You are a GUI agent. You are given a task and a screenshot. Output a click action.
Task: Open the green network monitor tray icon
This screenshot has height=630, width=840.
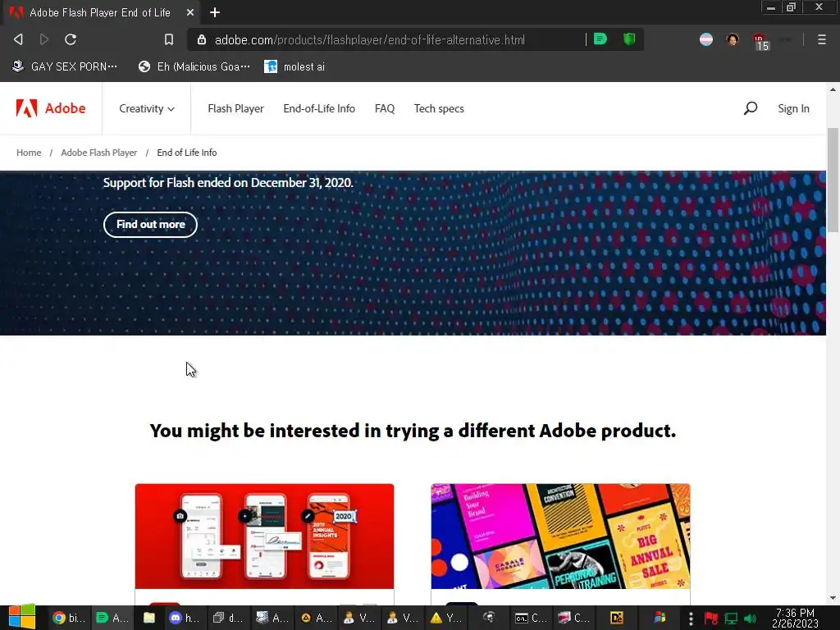click(x=731, y=619)
